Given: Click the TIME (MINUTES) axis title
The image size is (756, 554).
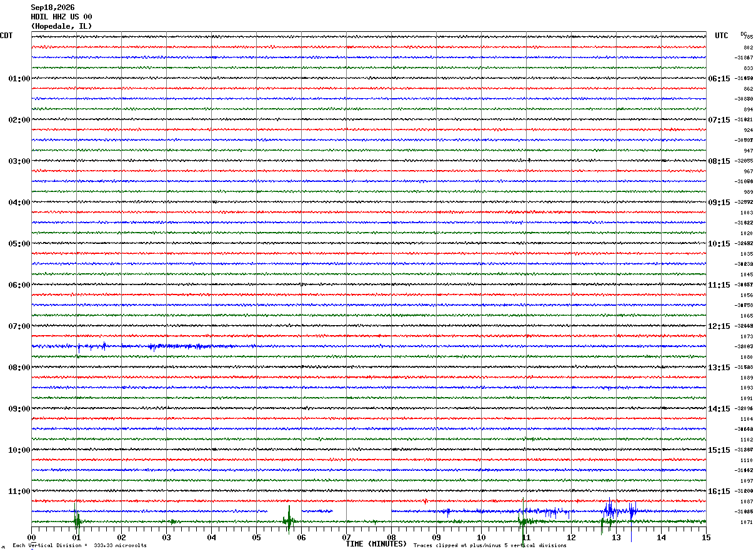Looking at the screenshot, I should pos(376,544).
